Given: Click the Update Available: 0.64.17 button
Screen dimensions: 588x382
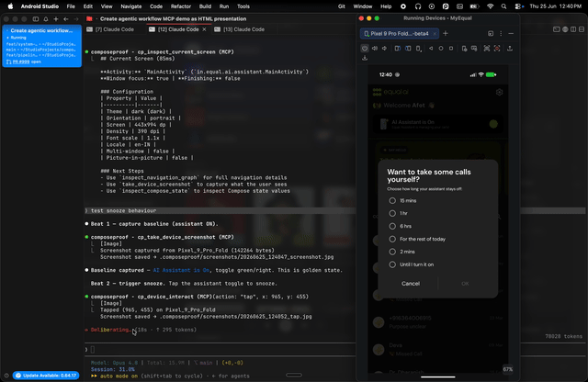Looking at the screenshot, I should [x=46, y=376].
